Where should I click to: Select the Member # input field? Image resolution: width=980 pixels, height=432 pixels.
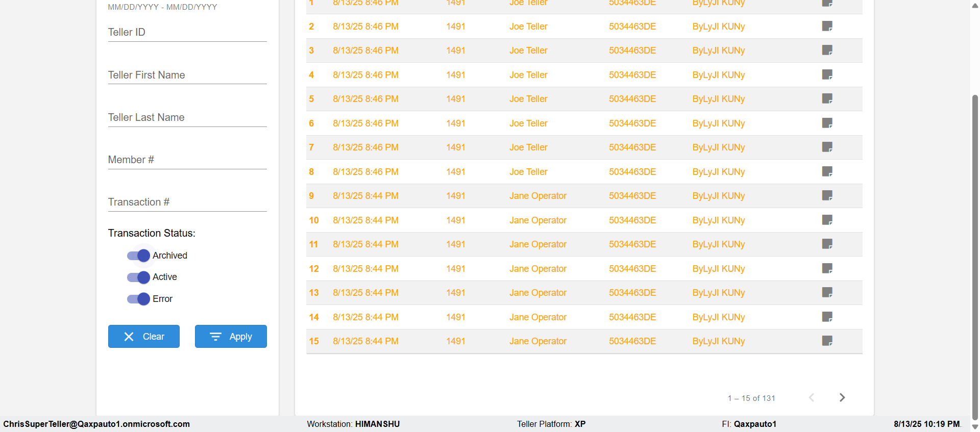click(187, 160)
